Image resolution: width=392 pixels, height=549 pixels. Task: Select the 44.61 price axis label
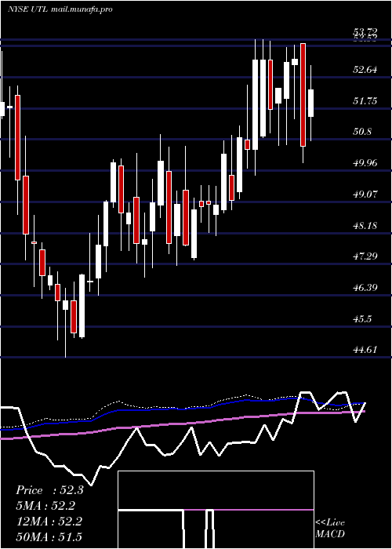(365, 350)
